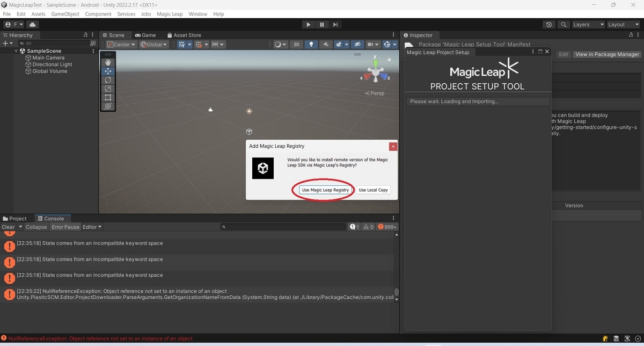The image size is (644, 346).
Task: Click Use Magic Leap Registry button
Action: pos(325,190)
